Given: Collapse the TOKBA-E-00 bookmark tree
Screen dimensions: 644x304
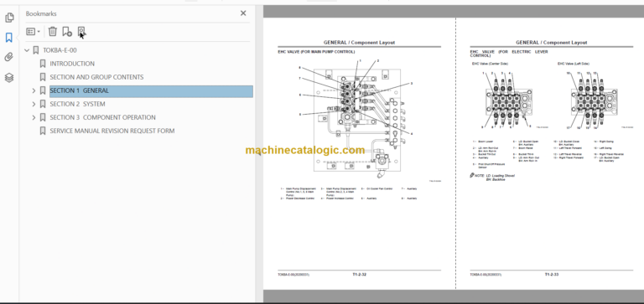Looking at the screenshot, I should pyautogui.click(x=27, y=50).
